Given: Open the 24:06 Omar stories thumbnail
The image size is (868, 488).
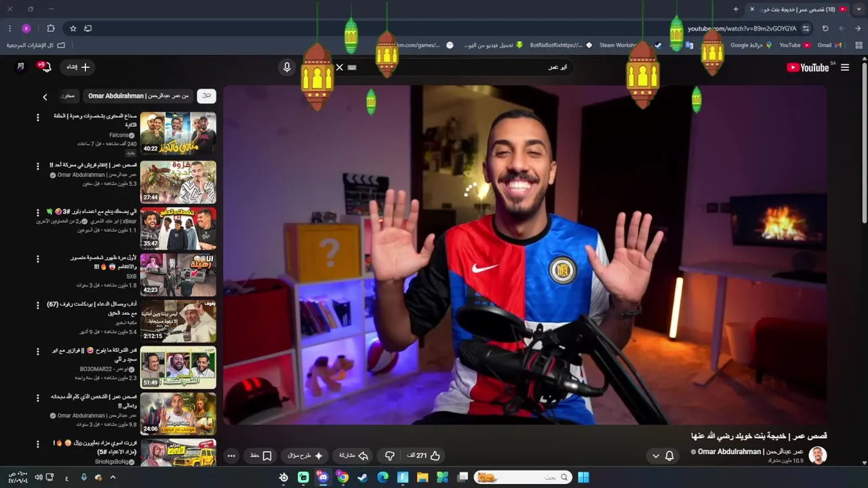Looking at the screenshot, I should pos(178,414).
